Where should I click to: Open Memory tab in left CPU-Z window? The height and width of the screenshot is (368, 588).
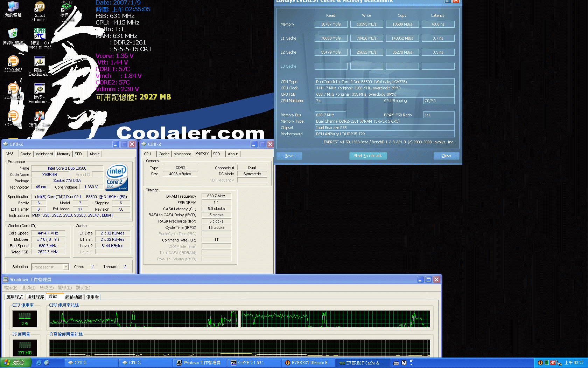64,154
